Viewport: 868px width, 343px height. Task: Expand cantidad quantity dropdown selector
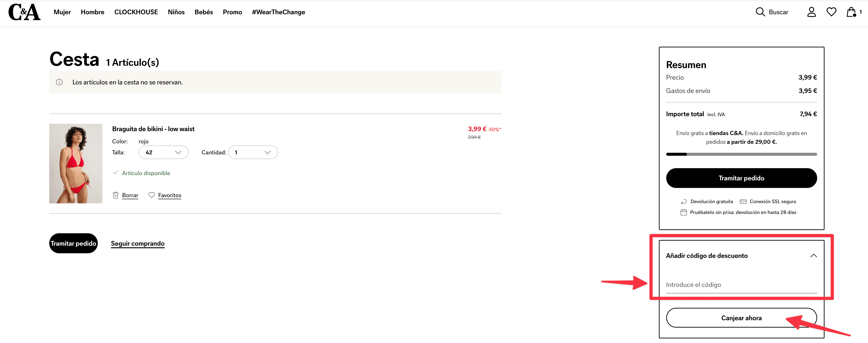[x=251, y=152]
